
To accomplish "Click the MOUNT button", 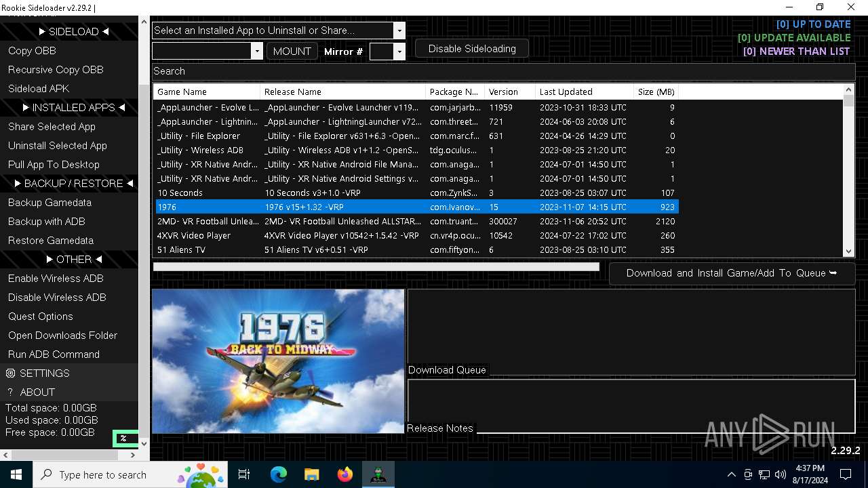I will tap(292, 52).
